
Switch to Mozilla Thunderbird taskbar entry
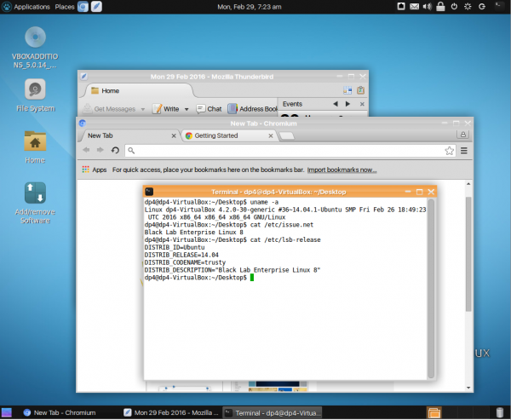coord(171,413)
